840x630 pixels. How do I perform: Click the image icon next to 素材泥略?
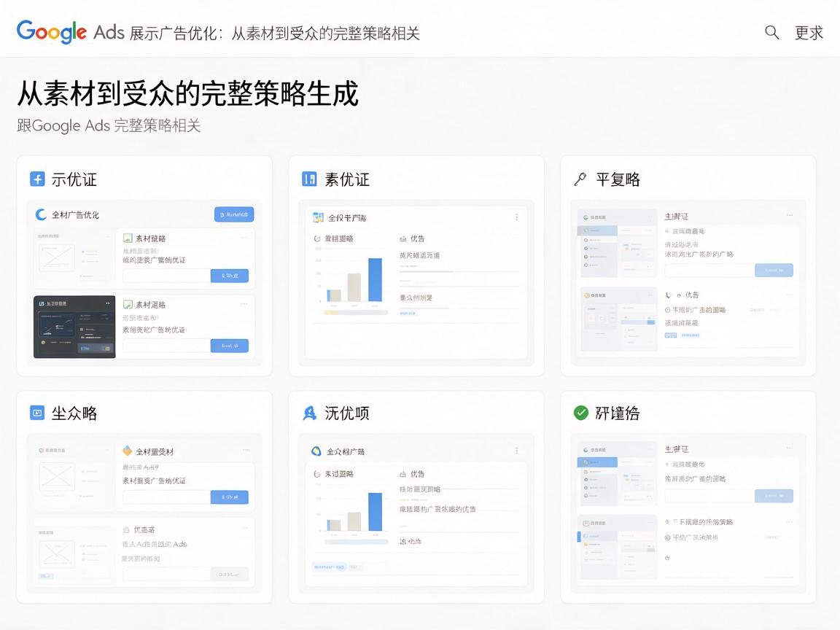pos(128,304)
